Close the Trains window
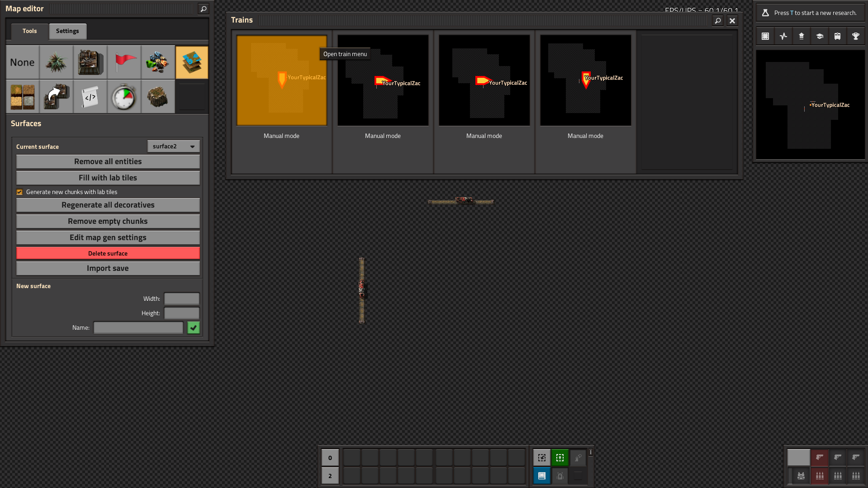This screenshot has height=488, width=868. point(732,20)
